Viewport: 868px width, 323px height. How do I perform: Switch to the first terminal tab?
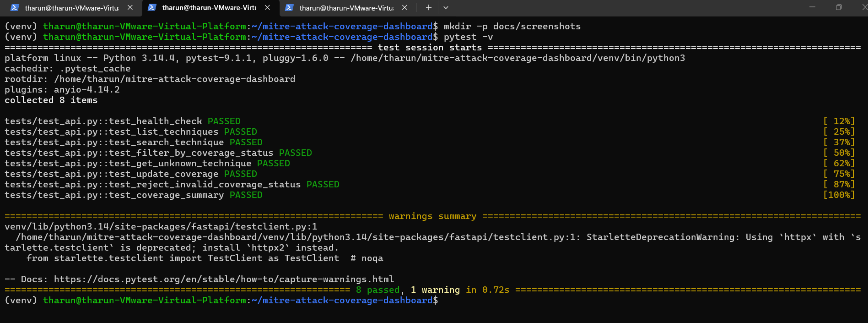click(x=72, y=8)
